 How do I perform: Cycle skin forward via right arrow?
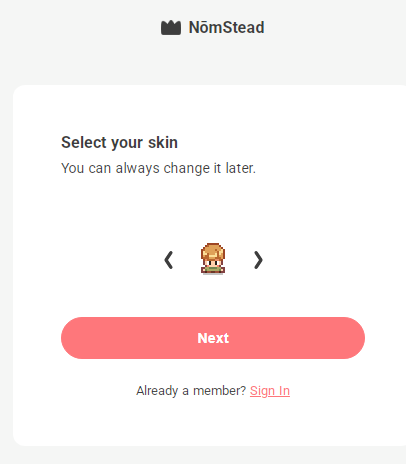click(x=258, y=260)
